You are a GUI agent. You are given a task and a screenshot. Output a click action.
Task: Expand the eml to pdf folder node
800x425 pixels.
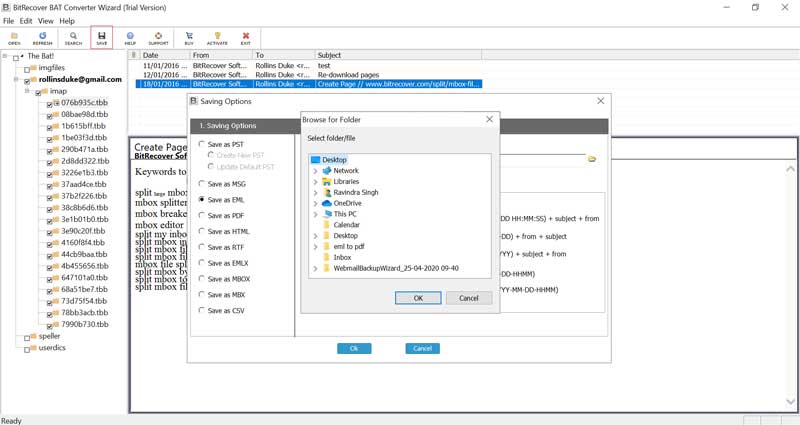tap(315, 247)
